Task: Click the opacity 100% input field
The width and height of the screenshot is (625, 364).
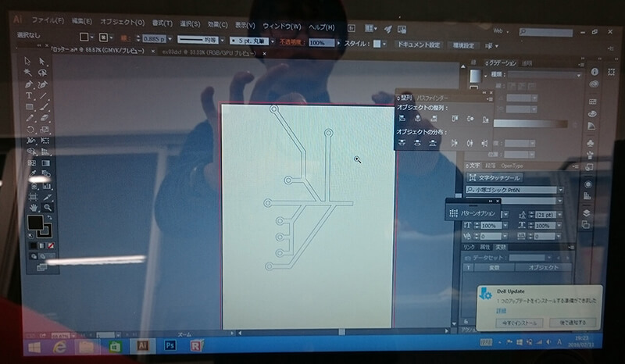Action: pyautogui.click(x=321, y=43)
